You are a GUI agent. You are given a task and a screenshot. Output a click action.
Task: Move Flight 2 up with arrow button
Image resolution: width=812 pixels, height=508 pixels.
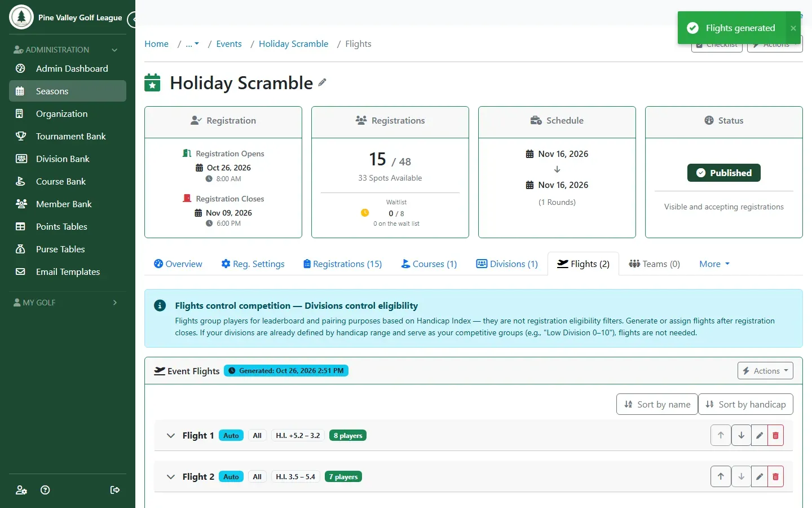click(721, 476)
